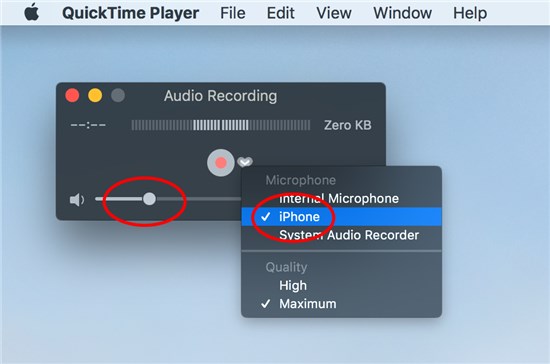The image size is (550, 364).
Task: Choose System Audio Recorder input
Action: 341,235
